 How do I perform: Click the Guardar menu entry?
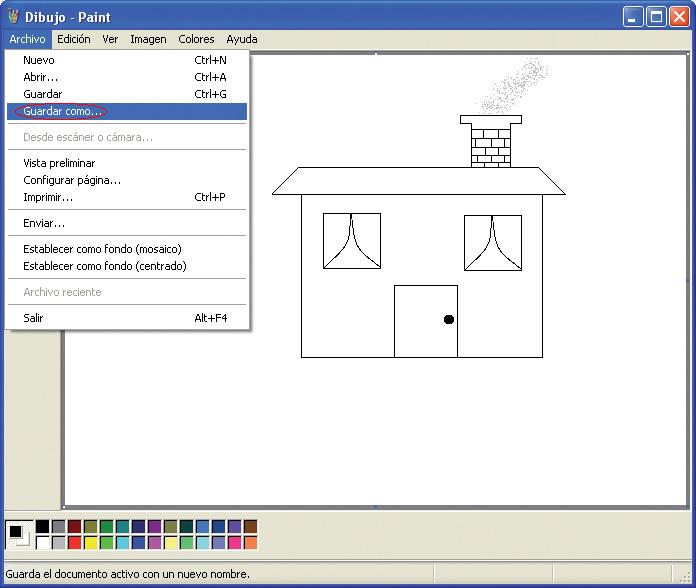[127, 94]
